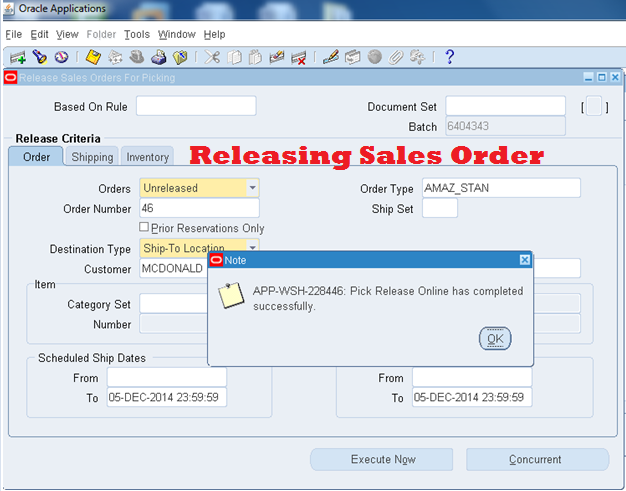Click the Release Sales Orders For Picking title
The image size is (626, 491).
[x=97, y=78]
